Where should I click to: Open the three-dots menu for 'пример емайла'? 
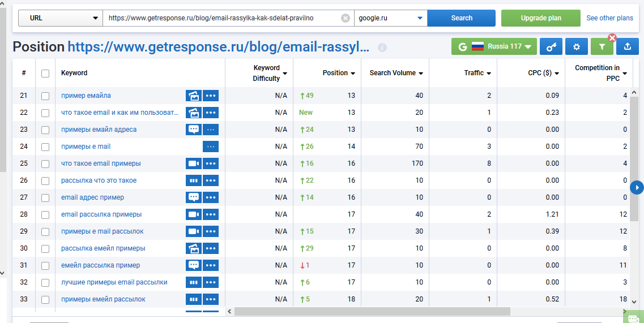[211, 96]
